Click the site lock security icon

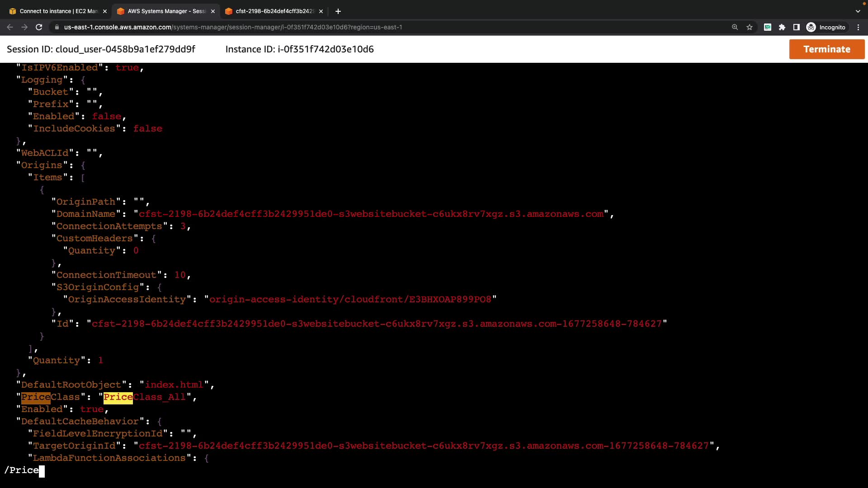tap(57, 27)
